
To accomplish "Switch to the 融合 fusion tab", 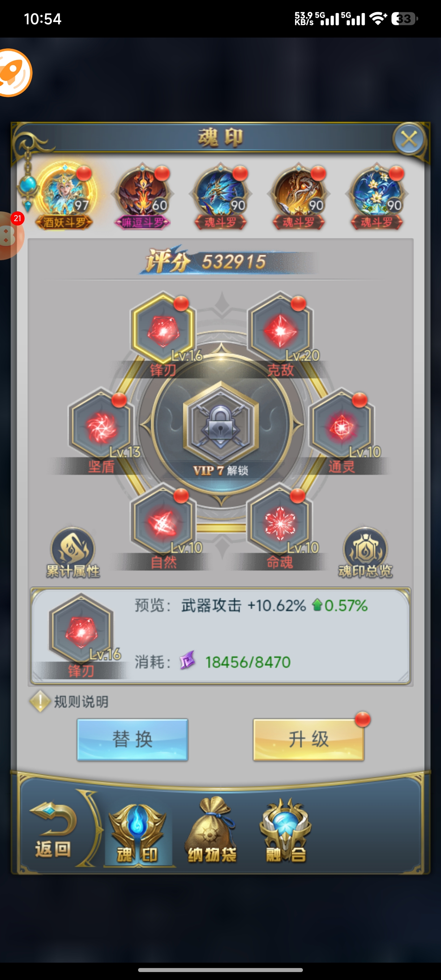I will (285, 830).
